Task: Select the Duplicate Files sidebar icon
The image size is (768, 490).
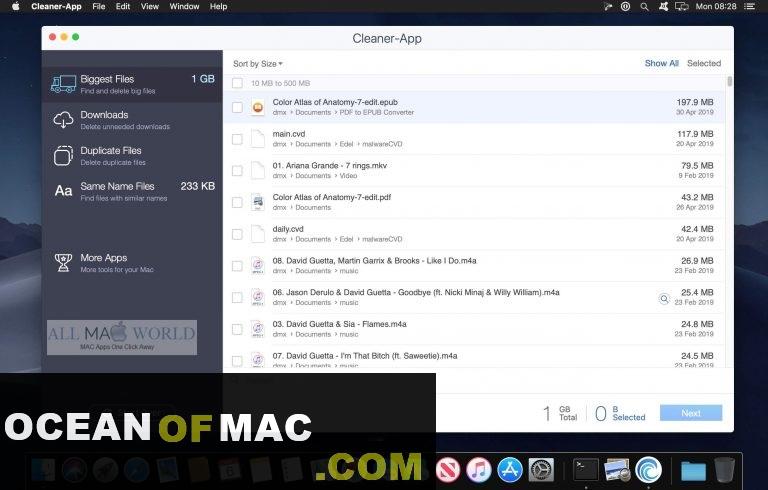Action: click(63, 155)
